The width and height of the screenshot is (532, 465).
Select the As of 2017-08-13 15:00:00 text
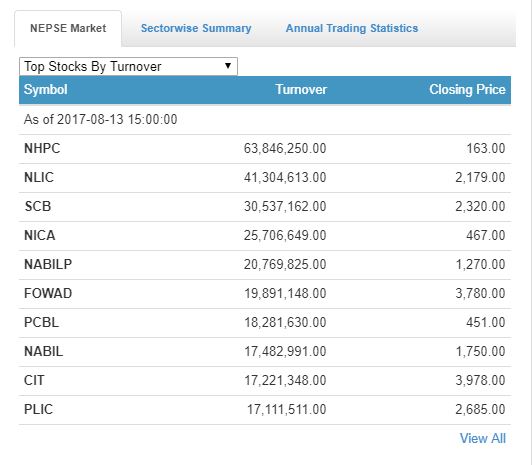(100, 119)
